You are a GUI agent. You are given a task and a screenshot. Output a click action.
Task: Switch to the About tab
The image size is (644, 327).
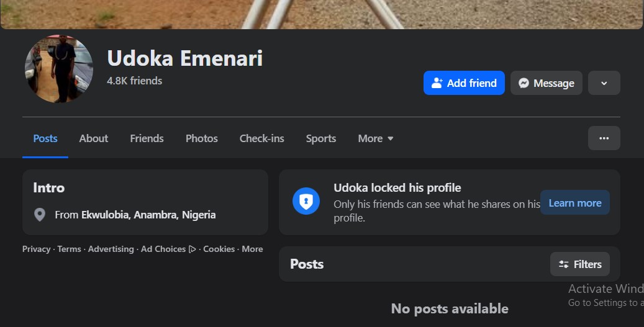click(x=94, y=138)
